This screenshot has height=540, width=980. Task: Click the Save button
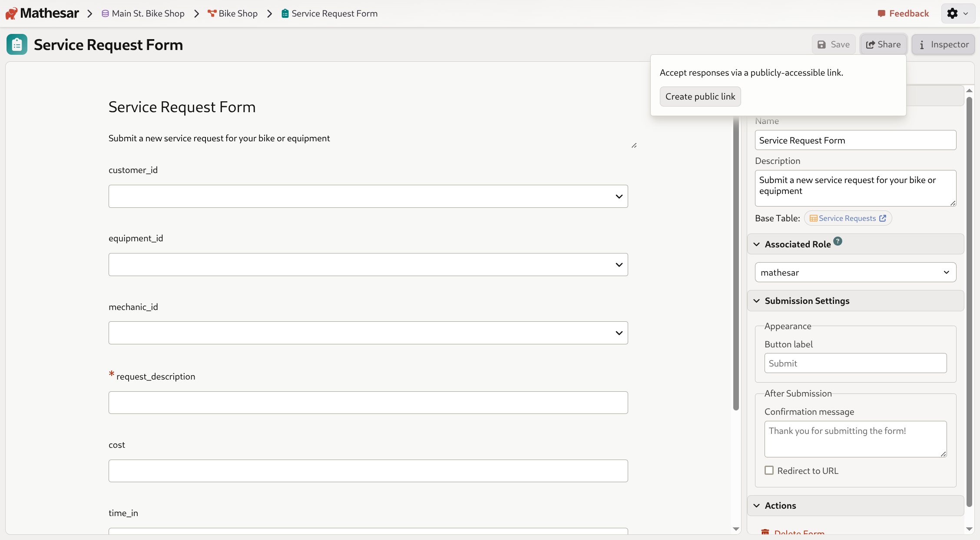point(834,44)
